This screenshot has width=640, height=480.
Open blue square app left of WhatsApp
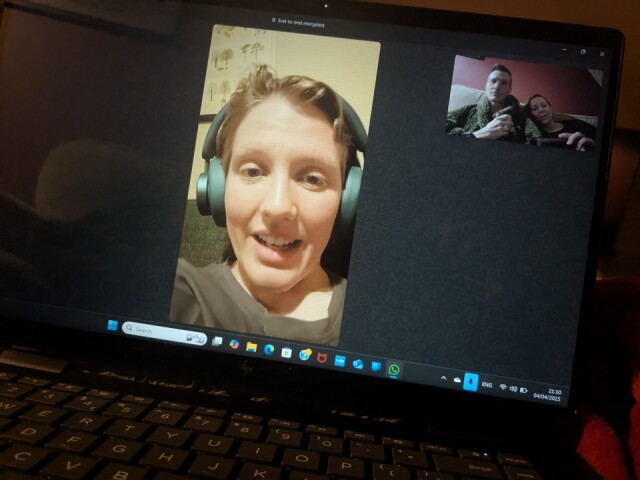(376, 366)
